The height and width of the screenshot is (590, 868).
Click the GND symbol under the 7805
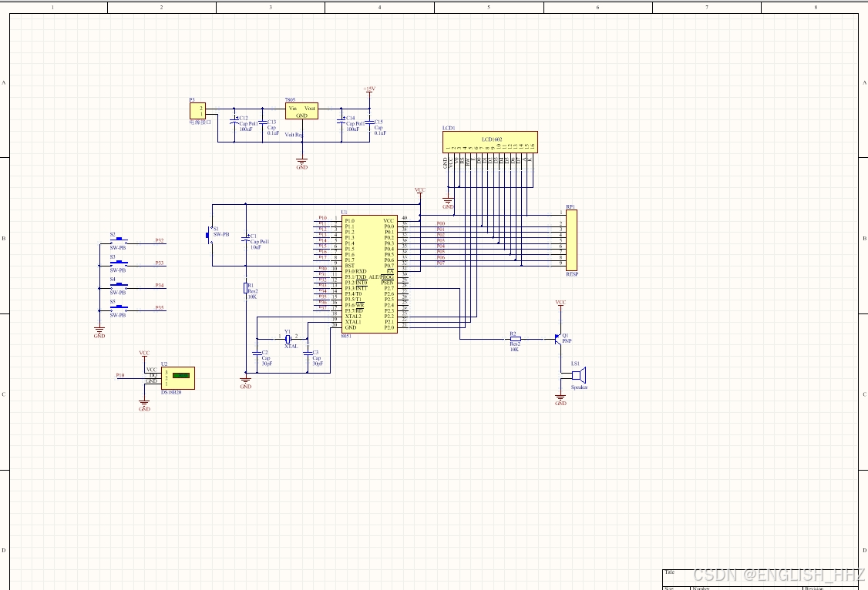pyautogui.click(x=301, y=163)
